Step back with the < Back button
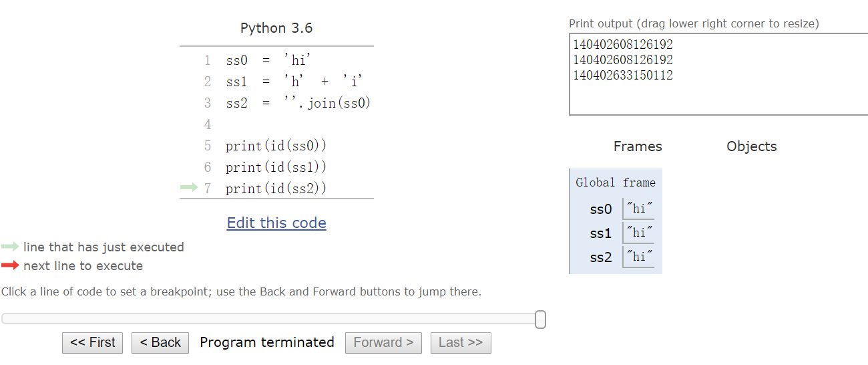The image size is (868, 365). point(160,342)
